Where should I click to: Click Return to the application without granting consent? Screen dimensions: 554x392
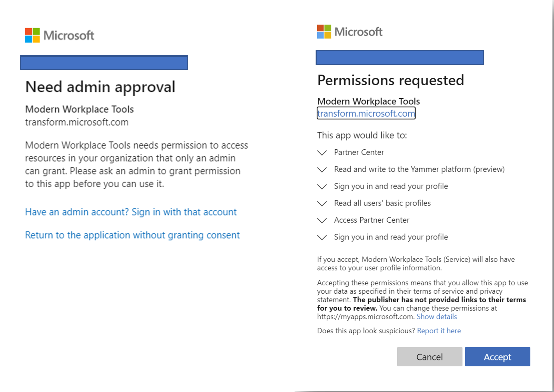(132, 235)
